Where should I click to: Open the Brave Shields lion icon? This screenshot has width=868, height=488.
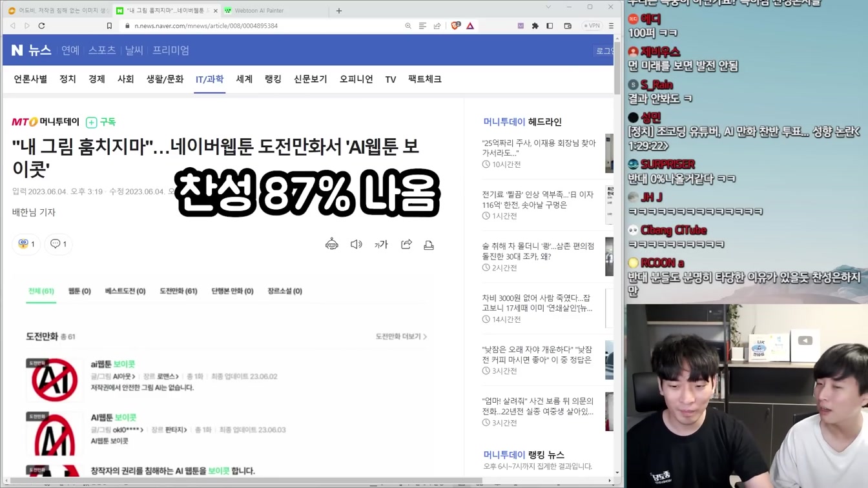click(x=456, y=26)
